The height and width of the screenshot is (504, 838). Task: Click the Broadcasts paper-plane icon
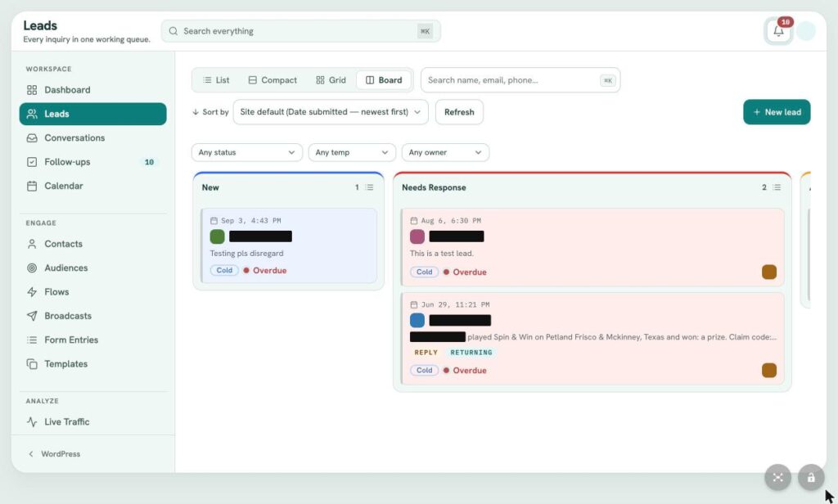click(x=32, y=316)
